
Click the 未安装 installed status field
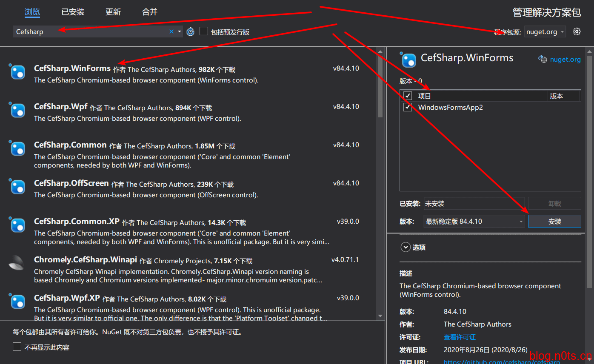[x=474, y=203]
